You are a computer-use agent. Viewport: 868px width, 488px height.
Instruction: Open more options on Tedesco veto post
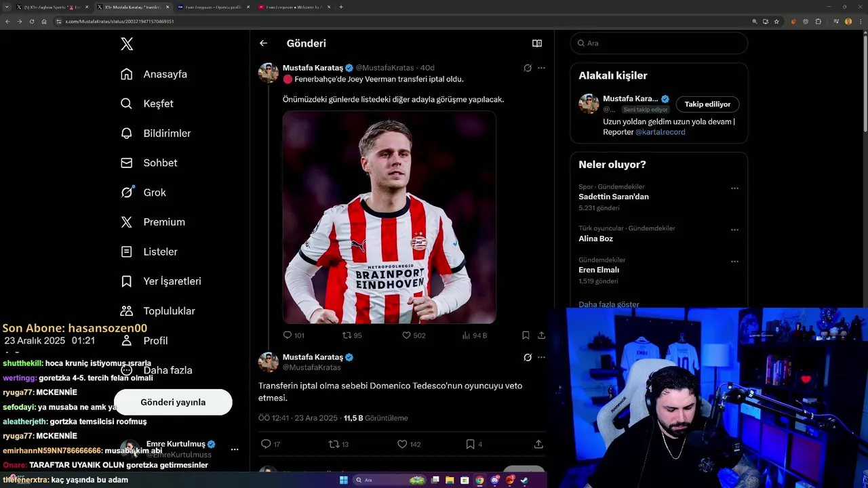point(541,357)
